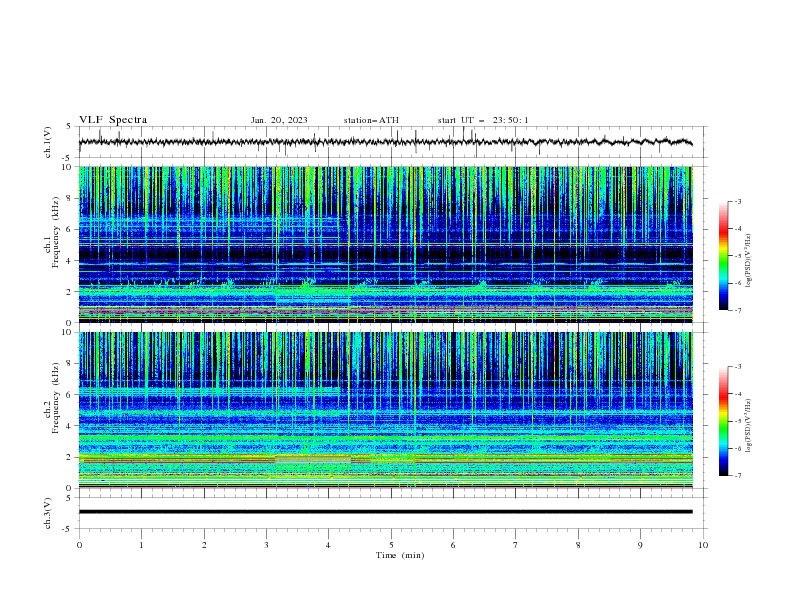
Task: Click the "8" kHz tick on ch.2 frequency axis
Action: (x=69, y=364)
